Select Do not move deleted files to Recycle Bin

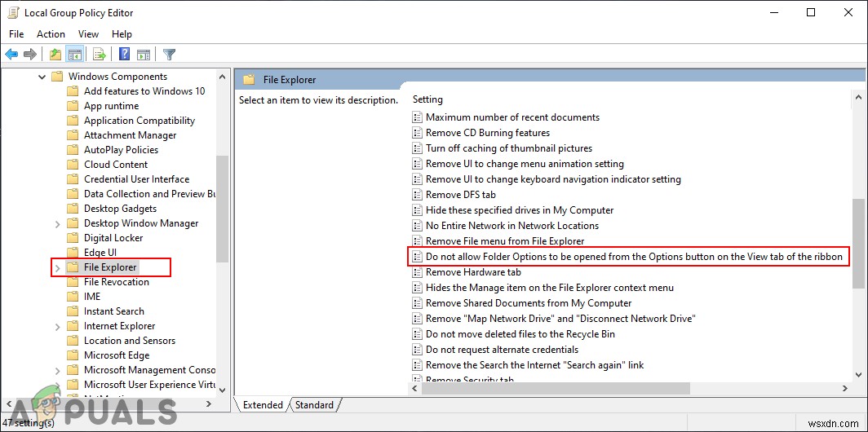point(520,334)
